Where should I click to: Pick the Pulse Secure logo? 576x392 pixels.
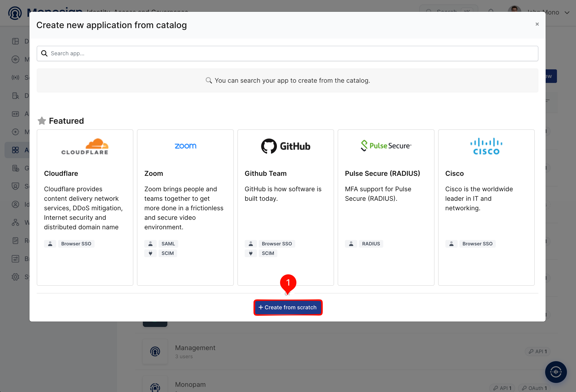(x=386, y=146)
